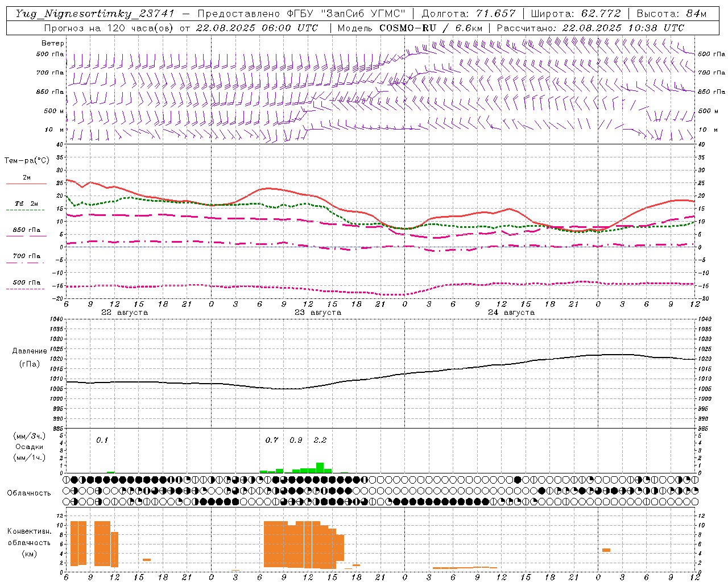The image size is (728, 582).
Task: Click the dashed pink 850 гПа legend line
Action: (26, 236)
